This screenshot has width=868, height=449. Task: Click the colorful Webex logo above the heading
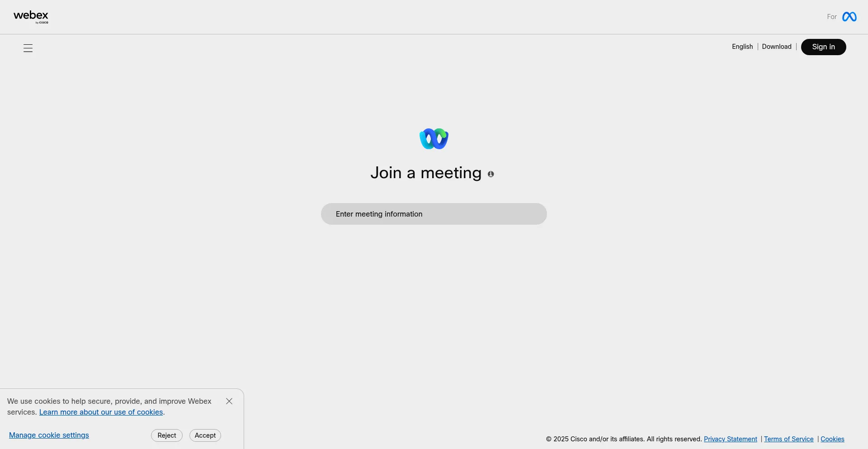pos(434,139)
